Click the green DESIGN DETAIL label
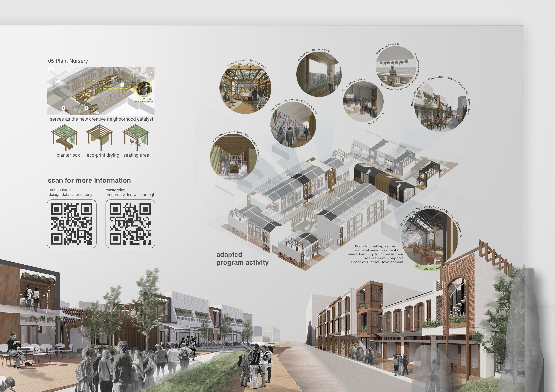 (427, 268)
